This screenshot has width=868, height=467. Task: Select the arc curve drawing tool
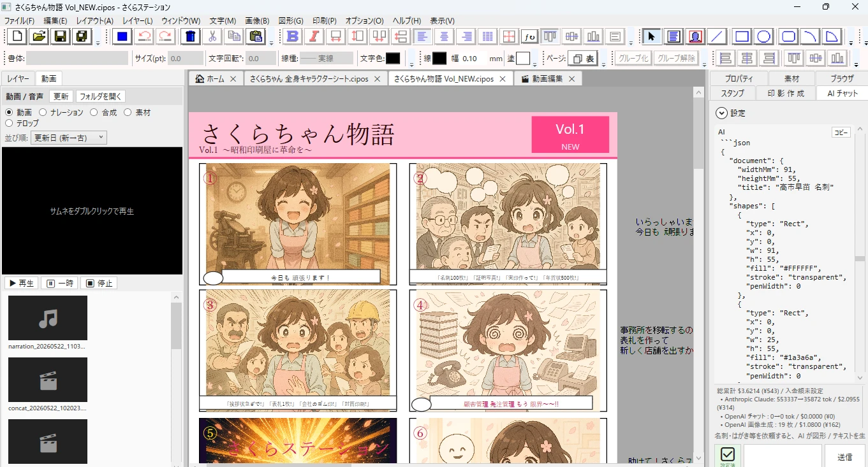810,36
